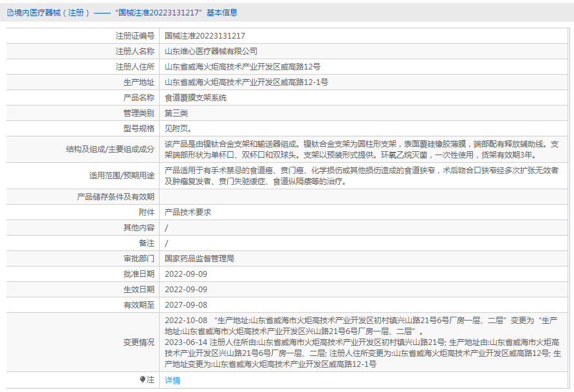This screenshot has width=574, height=392.
Task: Select the header title 境内医疗器械（注册）基本信息
Action: (125, 13)
